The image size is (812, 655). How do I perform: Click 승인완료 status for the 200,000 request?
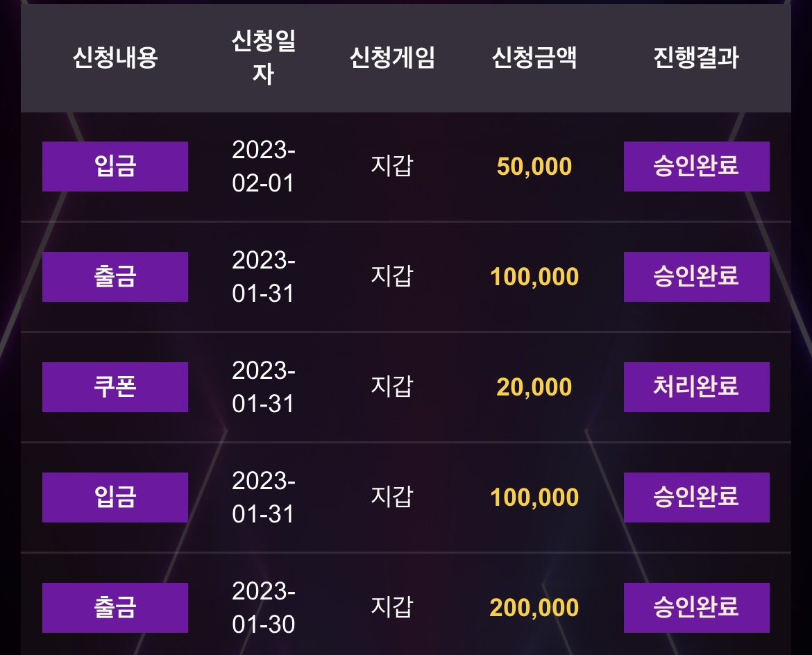pyautogui.click(x=697, y=607)
